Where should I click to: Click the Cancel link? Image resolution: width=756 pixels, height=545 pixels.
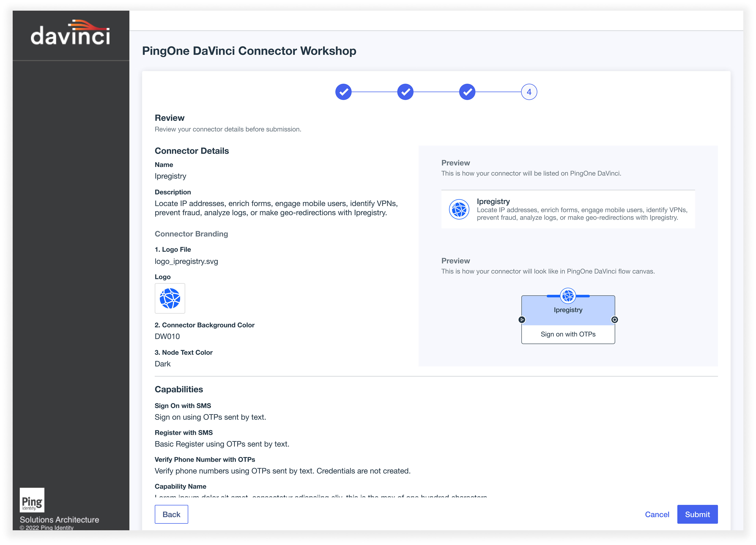point(657,514)
